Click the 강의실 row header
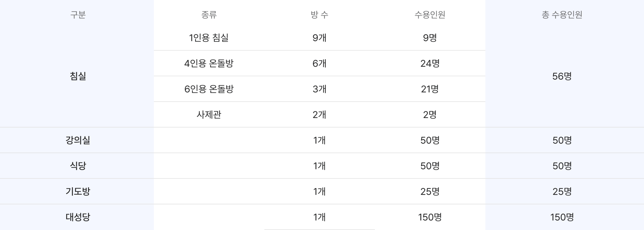 (78, 140)
